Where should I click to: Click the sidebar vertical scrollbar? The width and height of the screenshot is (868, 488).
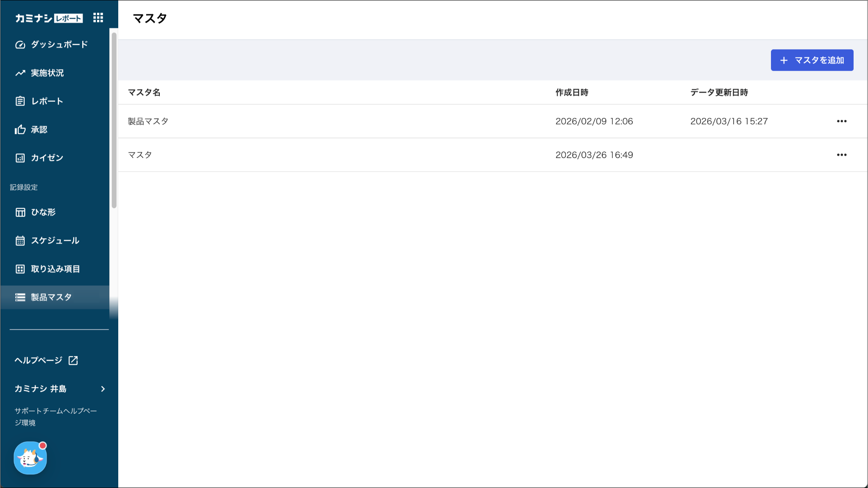click(x=114, y=121)
